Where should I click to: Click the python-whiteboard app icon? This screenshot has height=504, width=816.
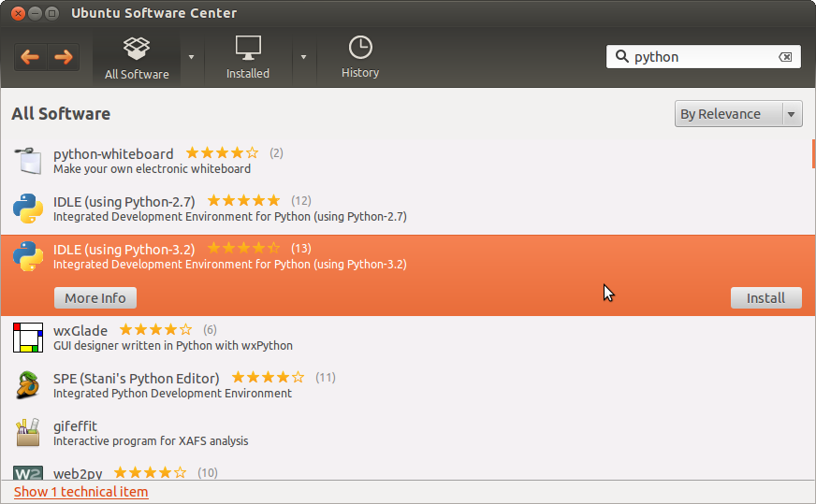click(x=28, y=161)
